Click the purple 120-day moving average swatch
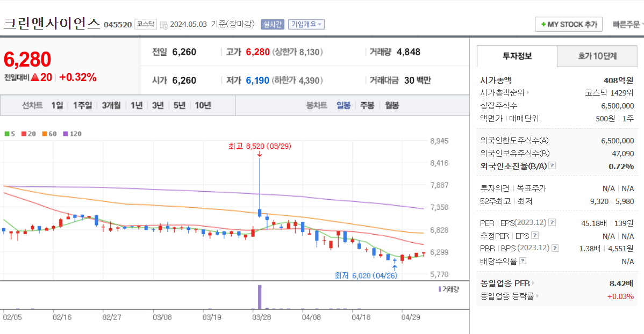Viewport: 644px width, 334px height. point(65,134)
